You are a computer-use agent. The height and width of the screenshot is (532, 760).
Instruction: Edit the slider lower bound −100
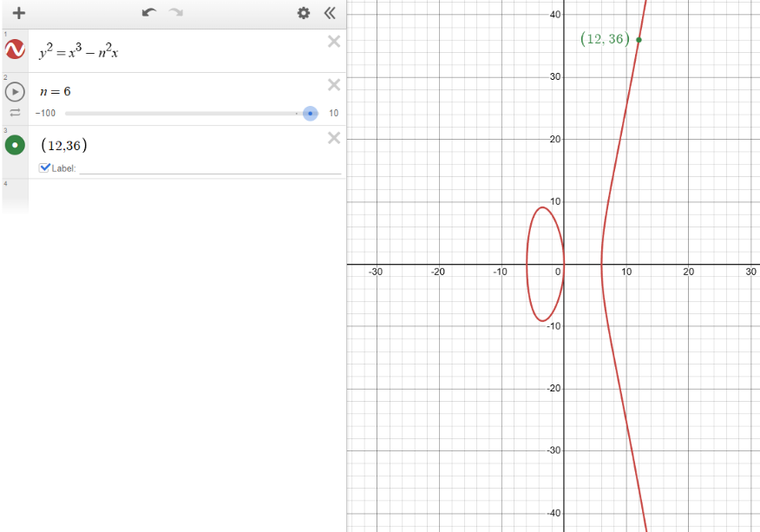(x=45, y=113)
